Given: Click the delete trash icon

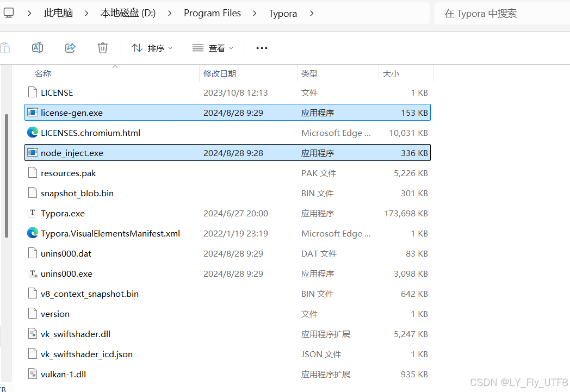Looking at the screenshot, I should [x=102, y=48].
